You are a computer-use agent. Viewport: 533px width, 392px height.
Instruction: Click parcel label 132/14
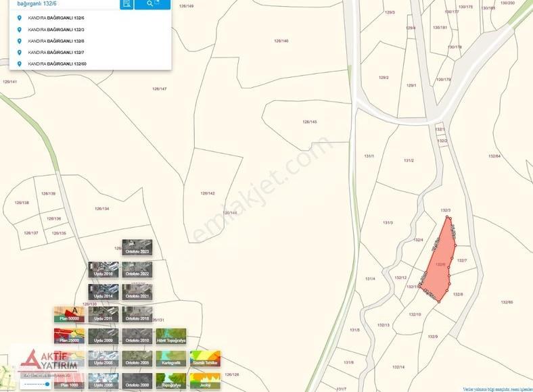pos(398,367)
